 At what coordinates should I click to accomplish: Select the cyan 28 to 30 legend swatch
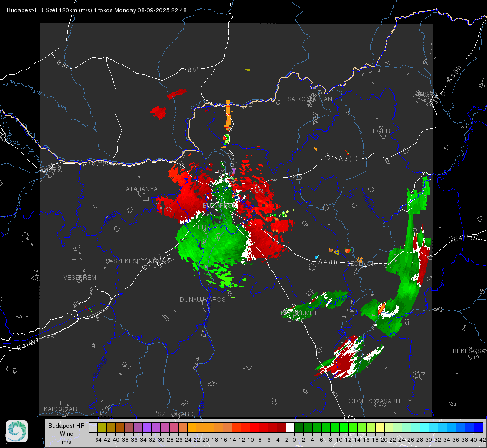click(x=425, y=428)
